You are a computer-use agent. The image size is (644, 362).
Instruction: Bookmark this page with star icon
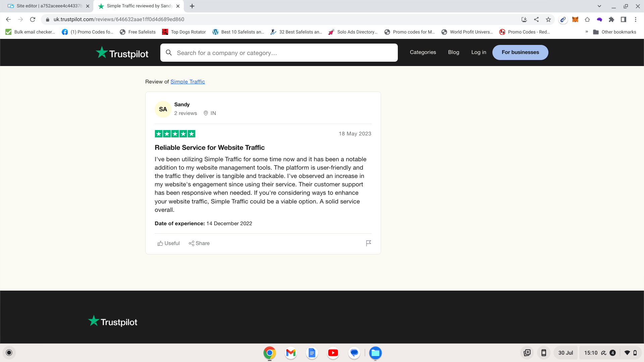pos(548,19)
